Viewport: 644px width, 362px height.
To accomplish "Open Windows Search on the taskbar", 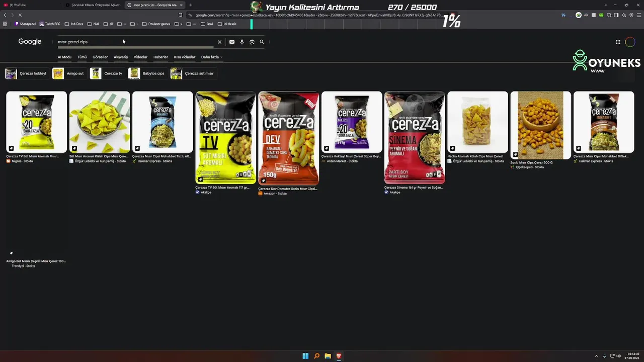I will (316, 356).
